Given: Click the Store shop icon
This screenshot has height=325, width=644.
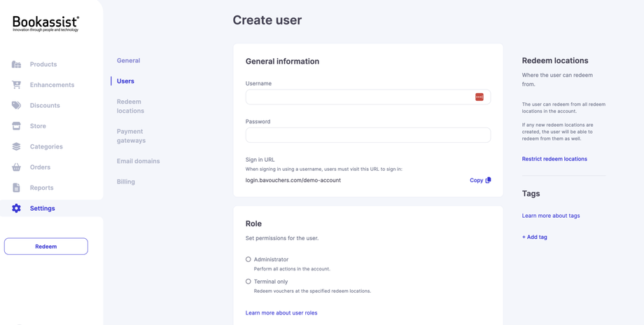Looking at the screenshot, I should pyautogui.click(x=16, y=126).
